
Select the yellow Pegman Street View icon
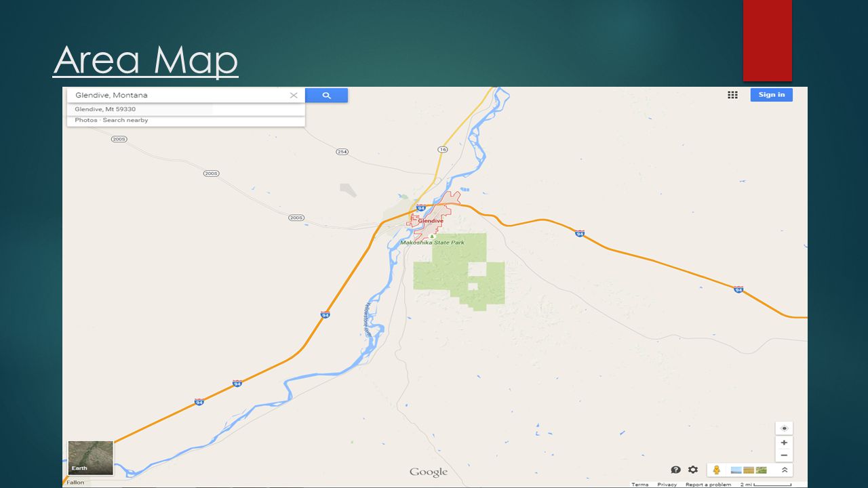tap(716, 470)
